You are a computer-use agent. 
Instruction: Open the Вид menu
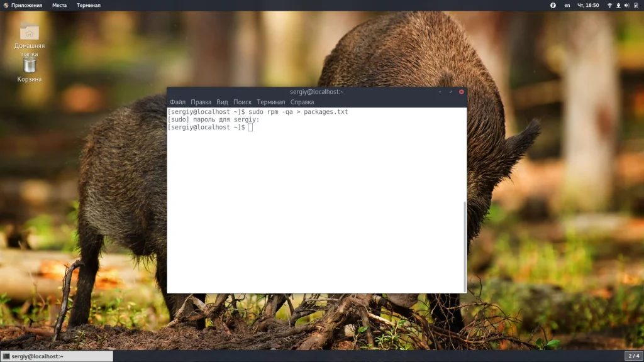(x=222, y=102)
